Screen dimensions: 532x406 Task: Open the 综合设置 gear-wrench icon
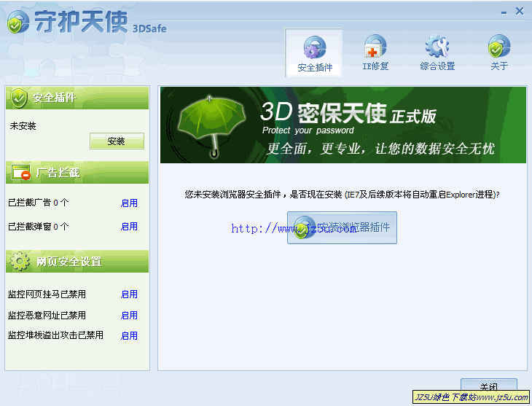click(x=437, y=46)
